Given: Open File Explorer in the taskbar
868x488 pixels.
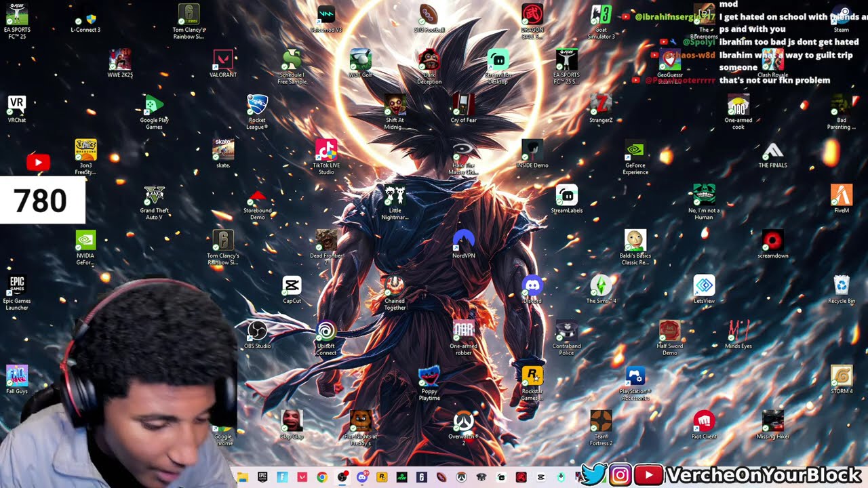Looking at the screenshot, I should pyautogui.click(x=242, y=477).
